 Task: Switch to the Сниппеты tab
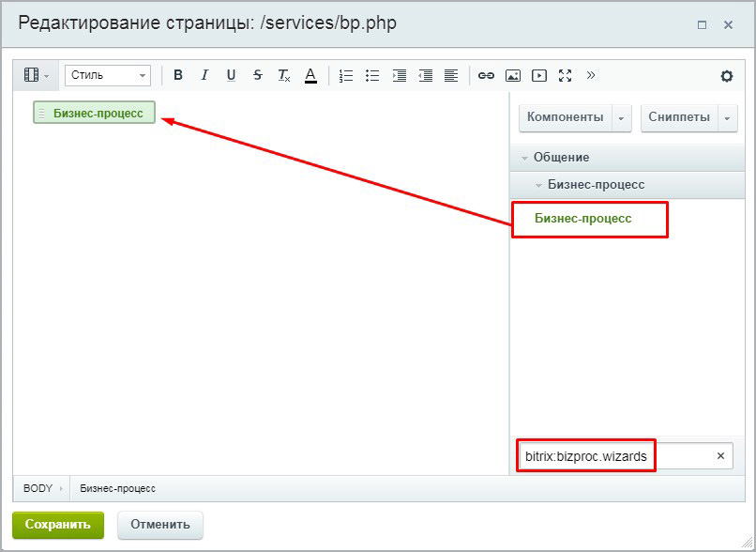[x=678, y=117]
